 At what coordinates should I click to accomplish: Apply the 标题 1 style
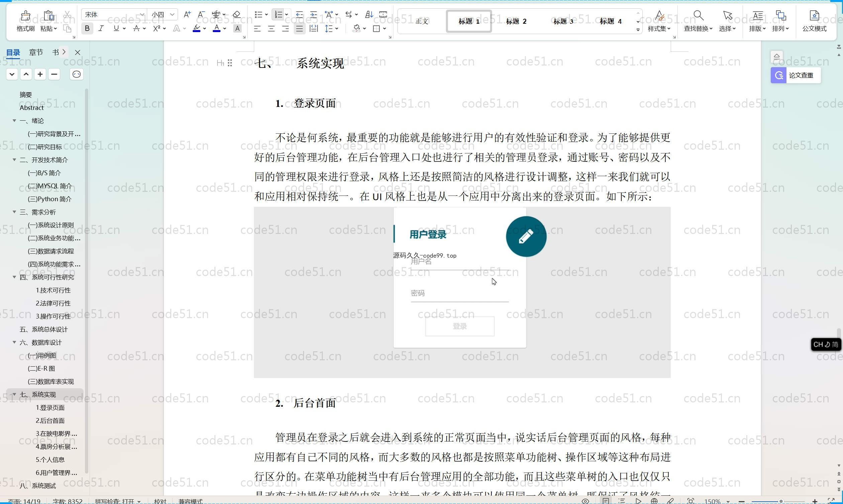[x=469, y=21]
